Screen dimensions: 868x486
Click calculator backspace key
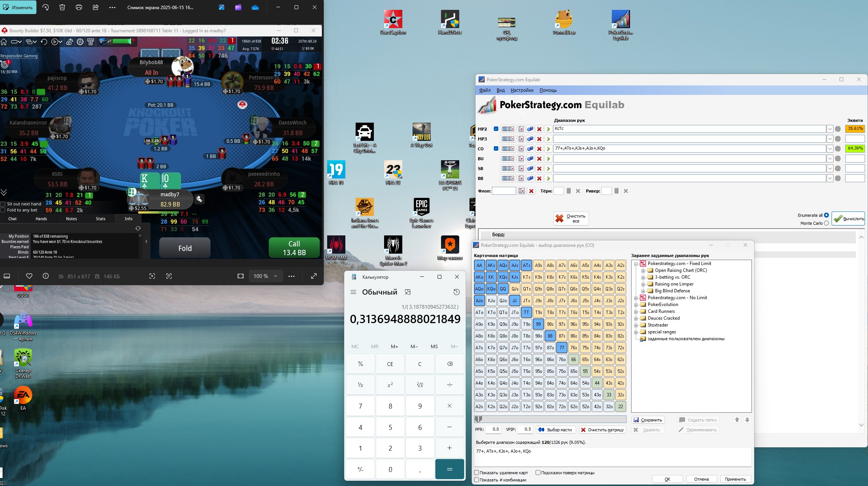pos(450,364)
